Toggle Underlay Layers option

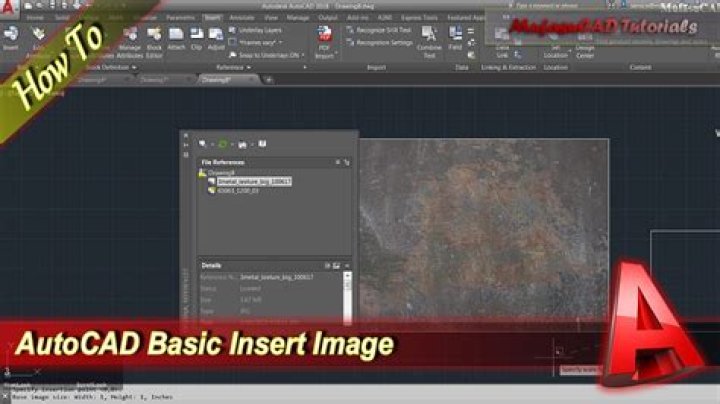tap(255, 30)
